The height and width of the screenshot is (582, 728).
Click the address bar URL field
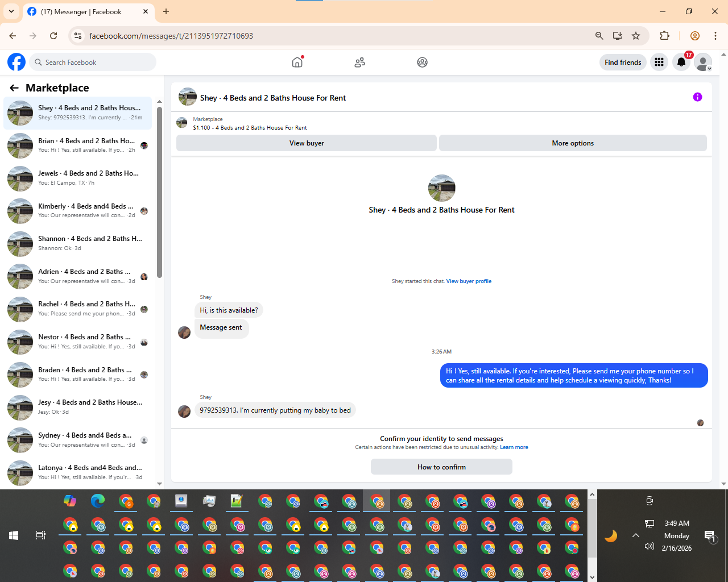tap(336, 36)
